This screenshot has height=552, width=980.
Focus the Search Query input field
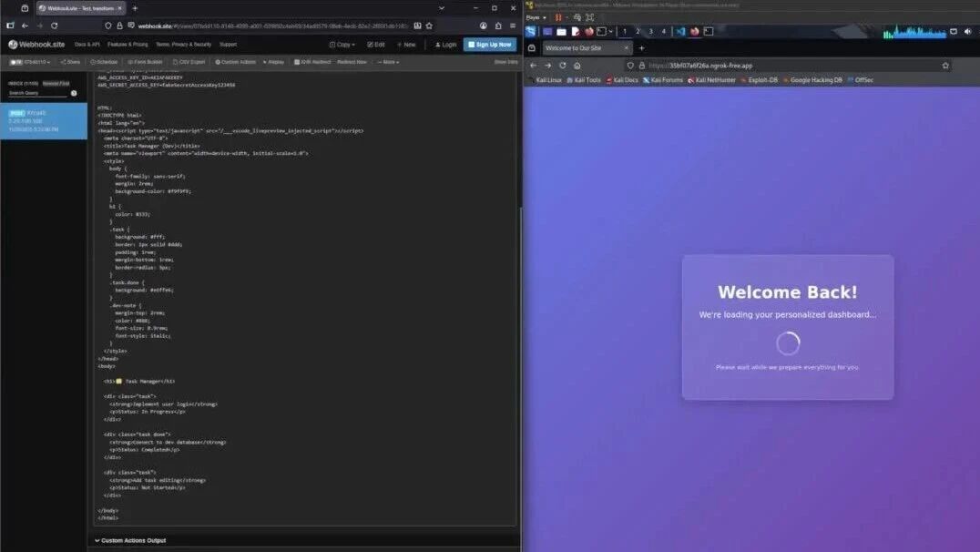pos(36,93)
